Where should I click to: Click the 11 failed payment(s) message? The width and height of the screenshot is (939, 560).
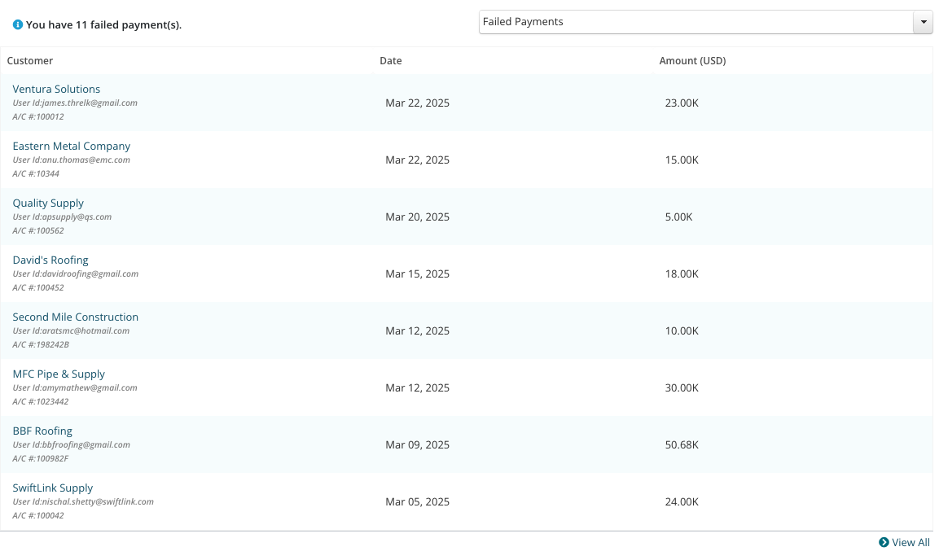[103, 25]
